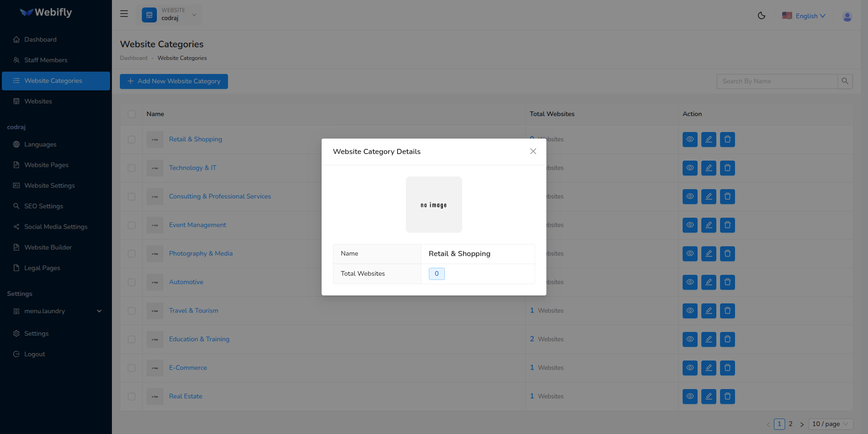The height and width of the screenshot is (434, 868).
Task: Select the Automotive row checkbox
Action: [132, 282]
